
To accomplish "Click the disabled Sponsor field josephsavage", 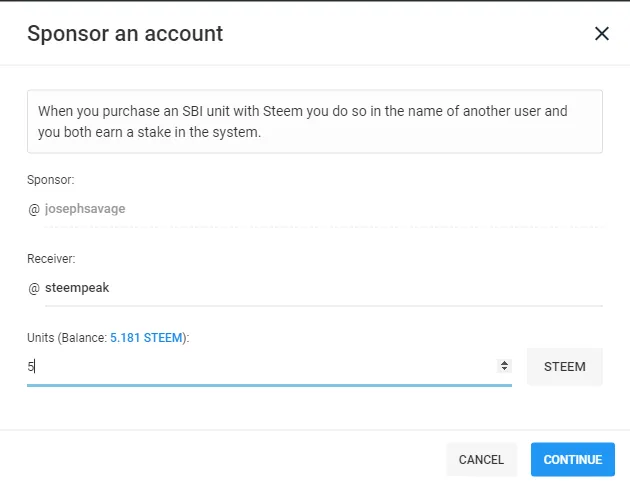I will pos(320,209).
